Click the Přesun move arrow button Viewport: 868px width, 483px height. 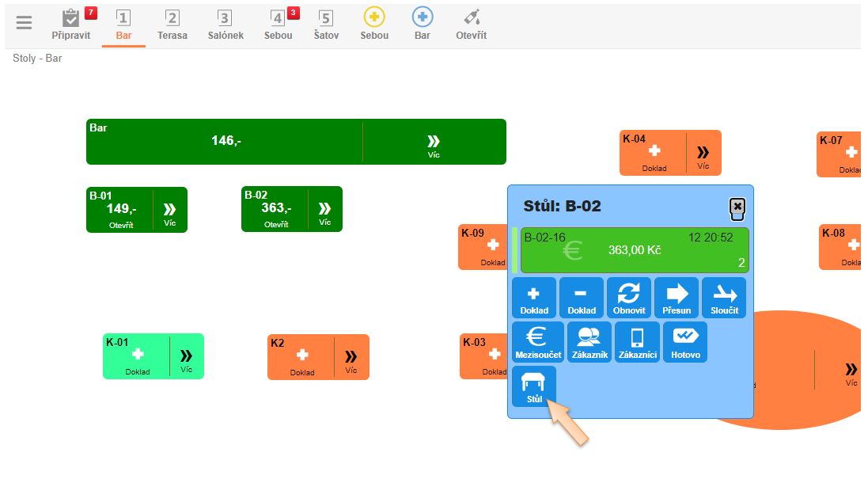pos(677,298)
